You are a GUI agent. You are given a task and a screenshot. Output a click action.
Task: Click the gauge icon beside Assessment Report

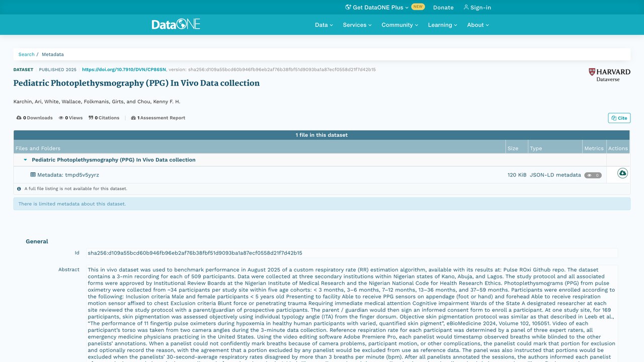tap(133, 118)
